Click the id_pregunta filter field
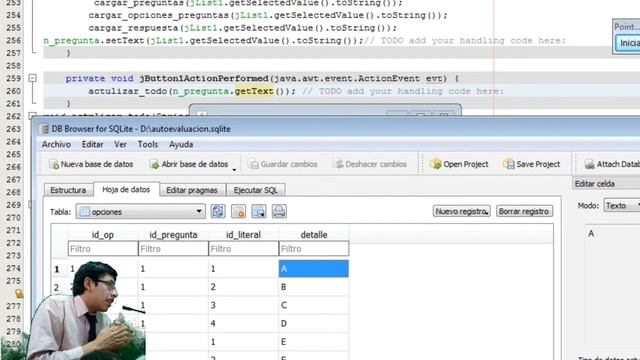 [173, 249]
